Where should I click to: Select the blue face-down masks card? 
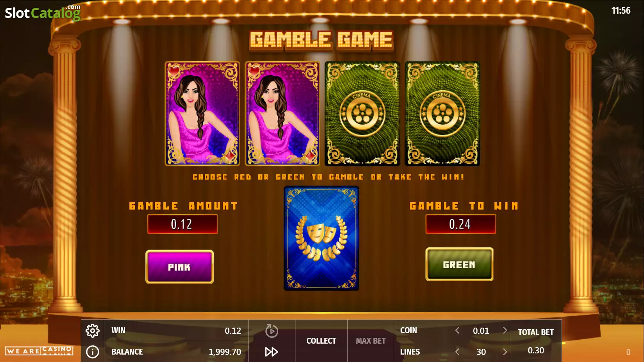[321, 238]
